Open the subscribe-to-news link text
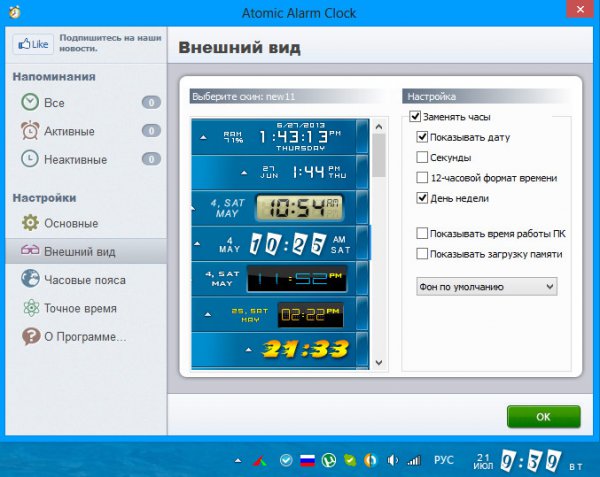This screenshot has width=600, height=477. click(110, 43)
